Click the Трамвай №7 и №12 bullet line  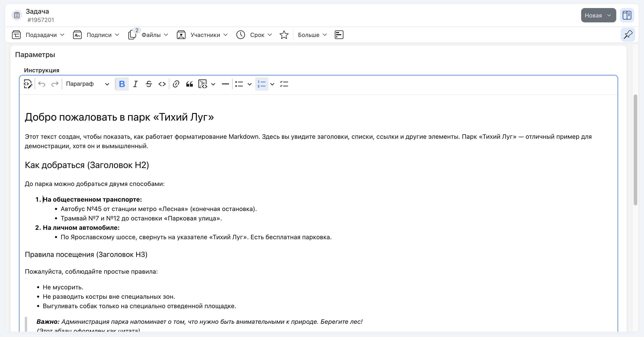(x=141, y=218)
